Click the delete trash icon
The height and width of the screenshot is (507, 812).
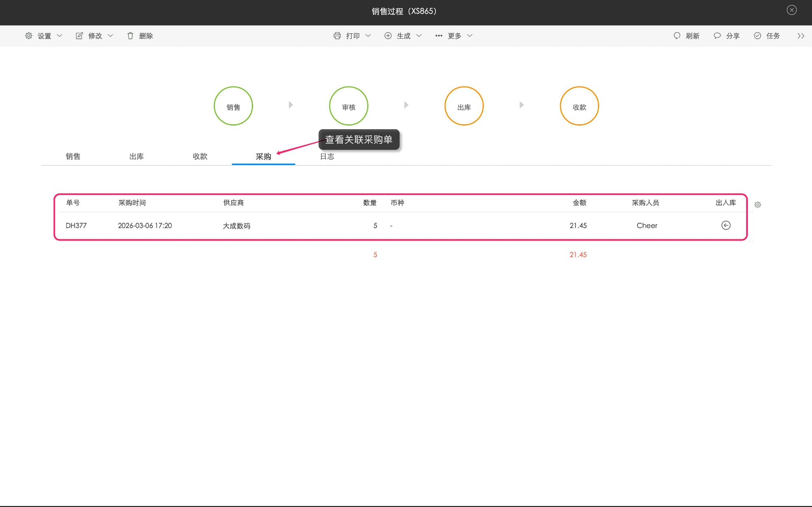click(x=130, y=36)
